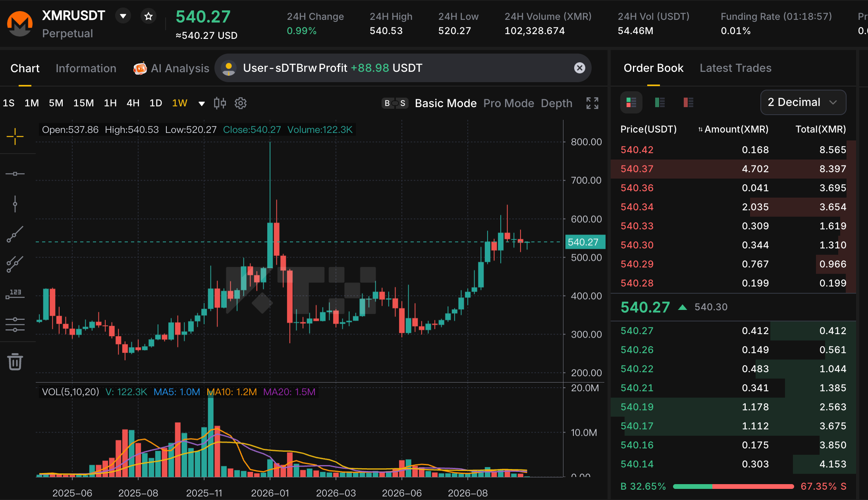Show both bids and asks view
Viewport: 868px width, 500px height.
[631, 102]
